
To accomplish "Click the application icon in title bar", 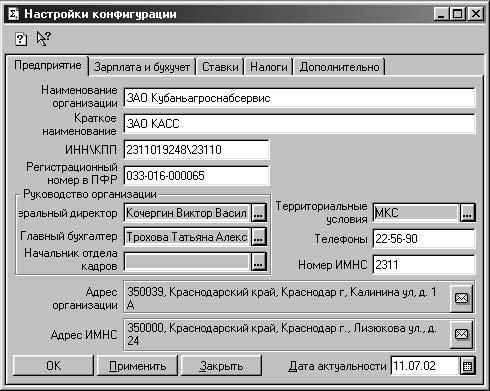I will click(14, 14).
